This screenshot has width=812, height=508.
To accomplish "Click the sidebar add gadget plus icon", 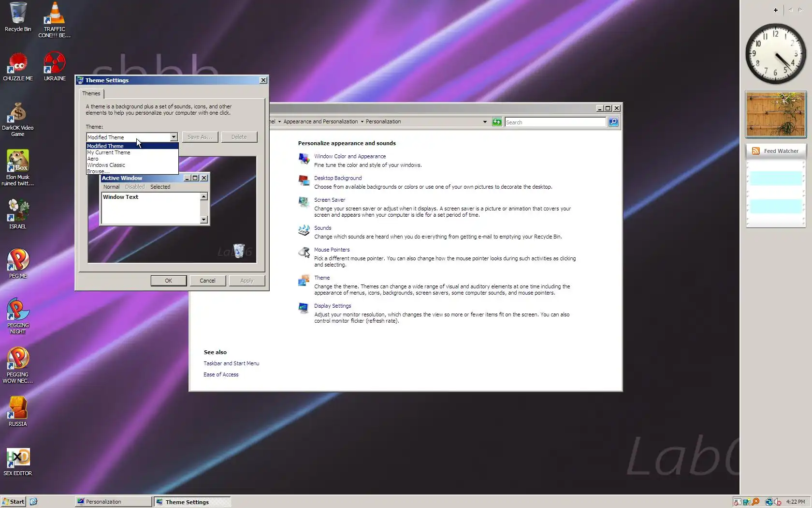I will pyautogui.click(x=776, y=10).
